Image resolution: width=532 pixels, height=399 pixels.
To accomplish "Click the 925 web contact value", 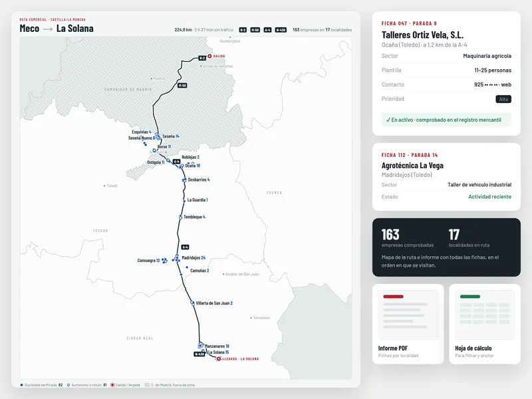I will 493,84.
